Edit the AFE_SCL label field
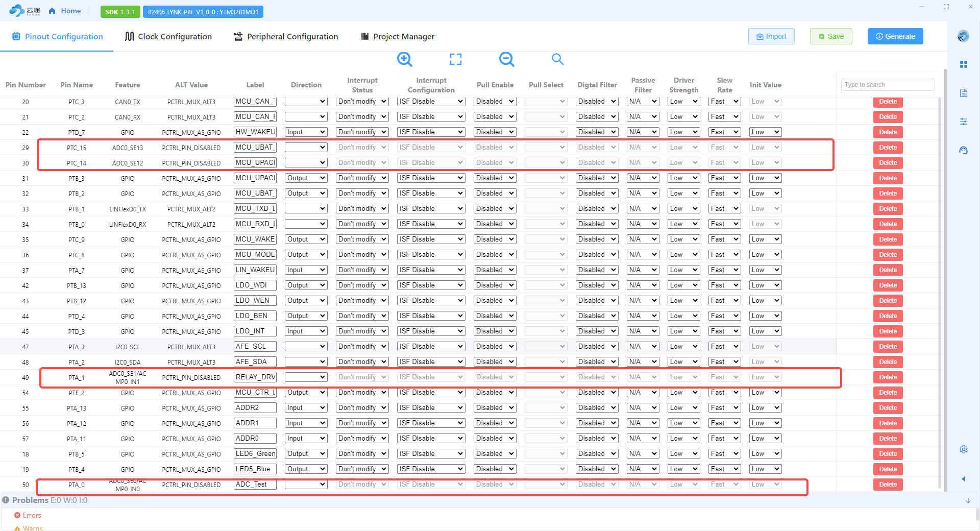Viewport: 980px width, 531px height. [x=255, y=347]
